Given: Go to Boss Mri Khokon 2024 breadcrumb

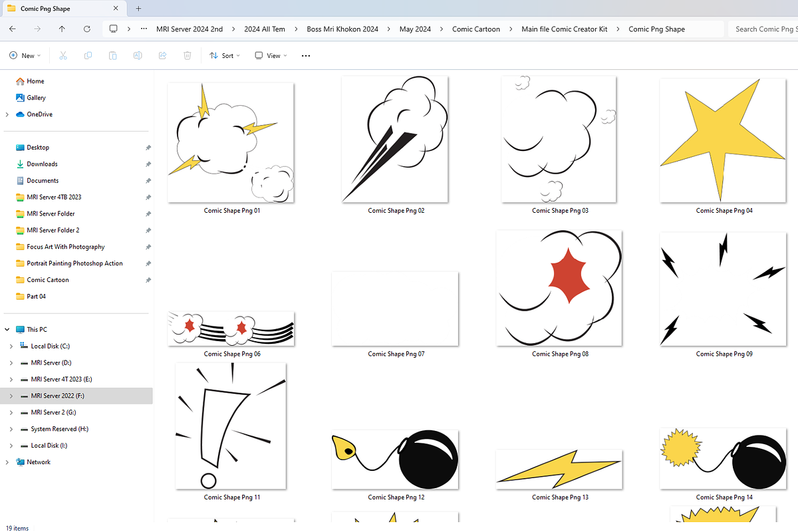Looking at the screenshot, I should click(x=342, y=29).
